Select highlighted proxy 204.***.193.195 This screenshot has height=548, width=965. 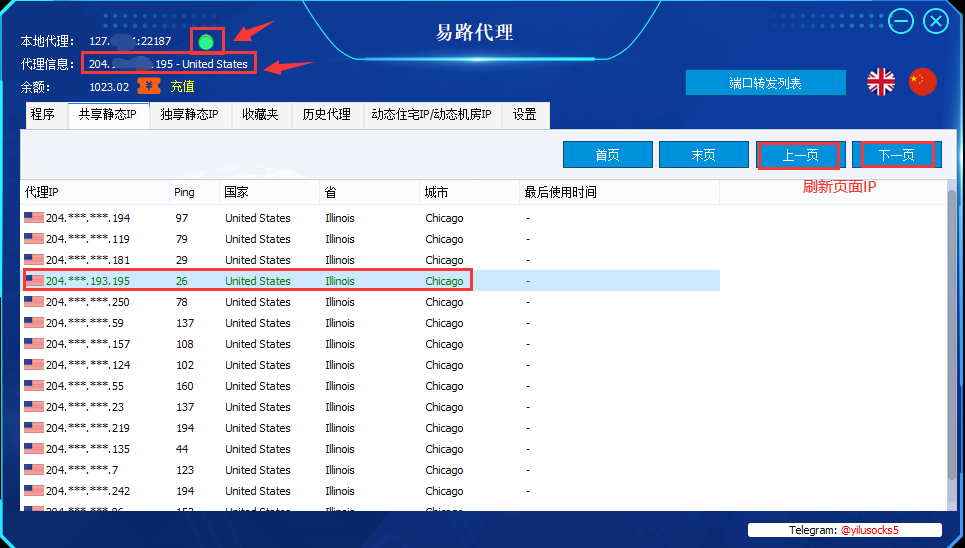click(370, 281)
